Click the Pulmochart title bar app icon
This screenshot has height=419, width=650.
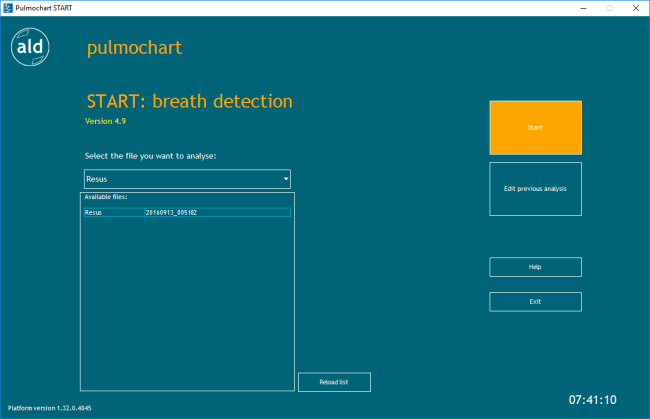(8, 7)
